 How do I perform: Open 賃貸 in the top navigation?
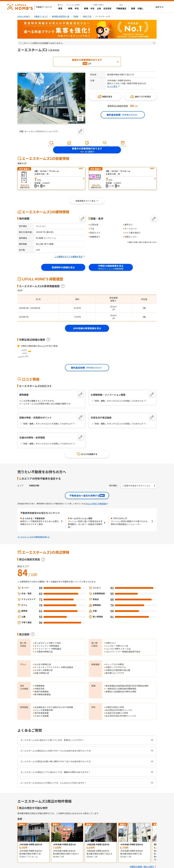[x=60, y=8]
